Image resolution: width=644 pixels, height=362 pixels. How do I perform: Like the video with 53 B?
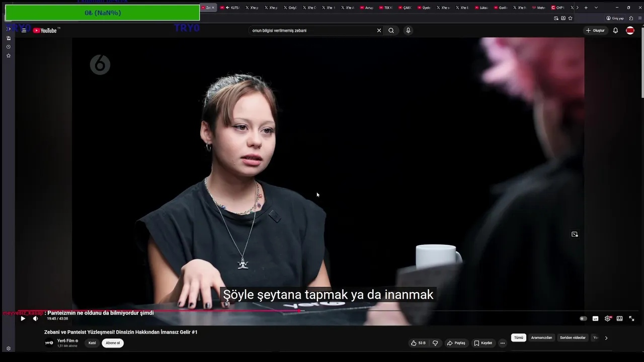click(x=418, y=343)
